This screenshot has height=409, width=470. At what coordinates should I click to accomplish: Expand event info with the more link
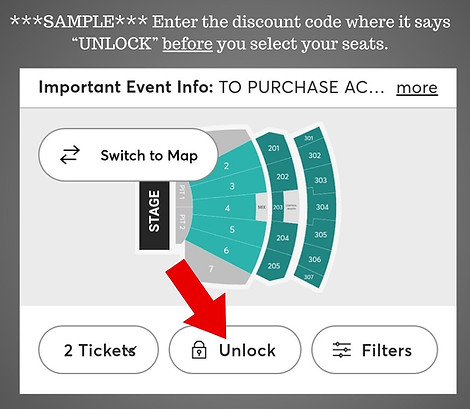click(x=417, y=88)
